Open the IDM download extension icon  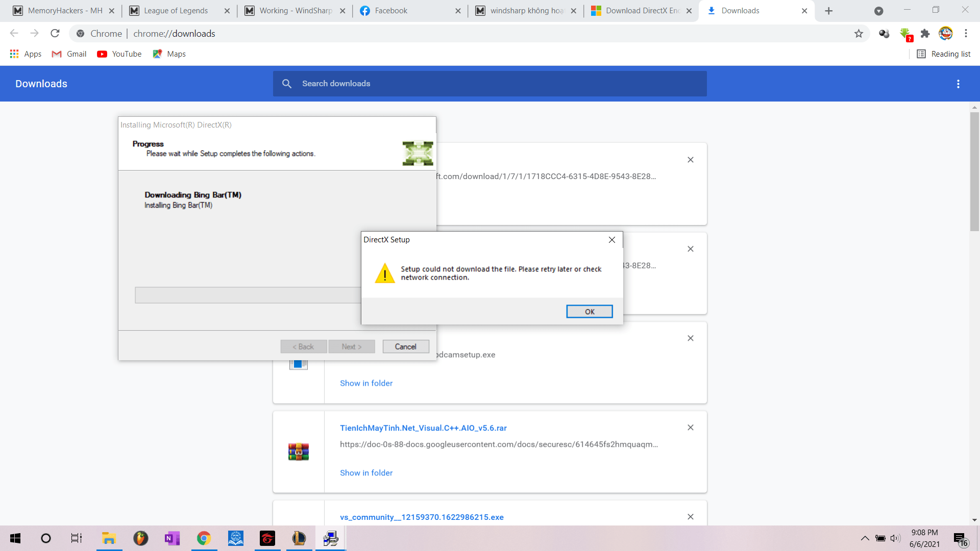click(x=905, y=34)
